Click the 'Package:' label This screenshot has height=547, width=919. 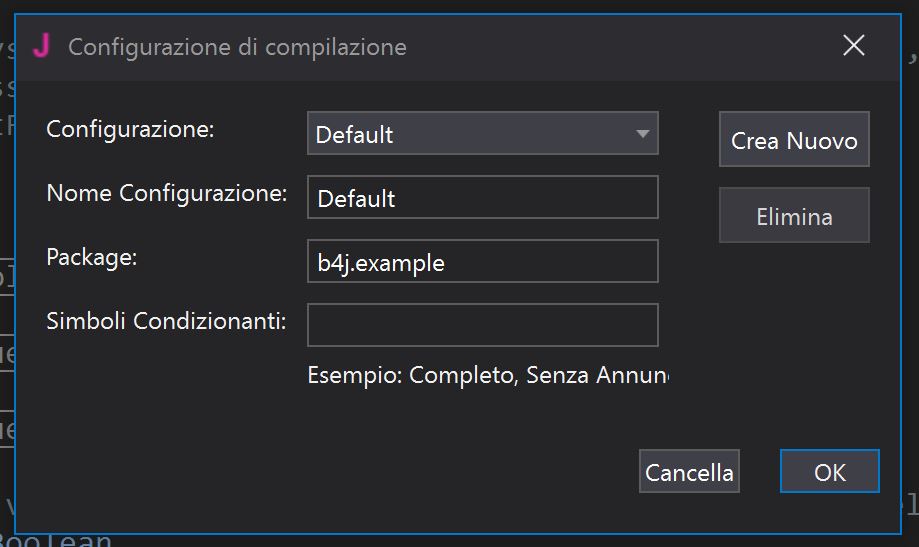coord(91,257)
